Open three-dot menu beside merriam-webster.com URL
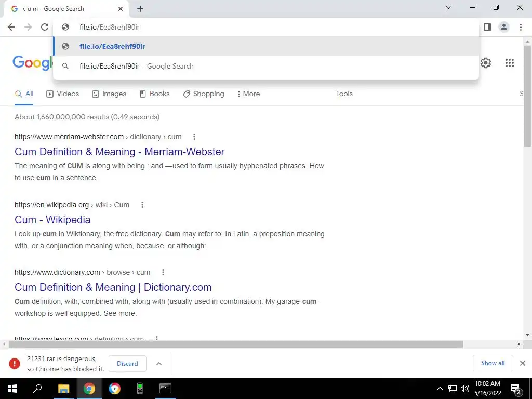Screen dimensions: 532x399 coord(194,137)
